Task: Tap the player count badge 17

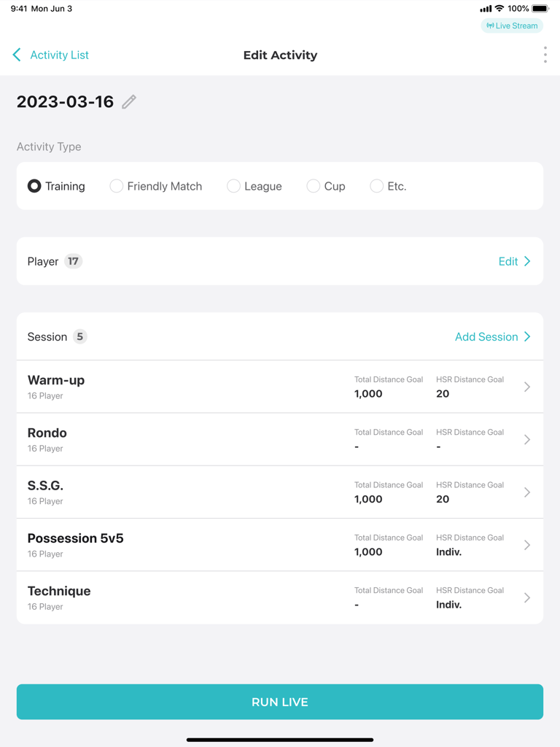Action: click(73, 261)
